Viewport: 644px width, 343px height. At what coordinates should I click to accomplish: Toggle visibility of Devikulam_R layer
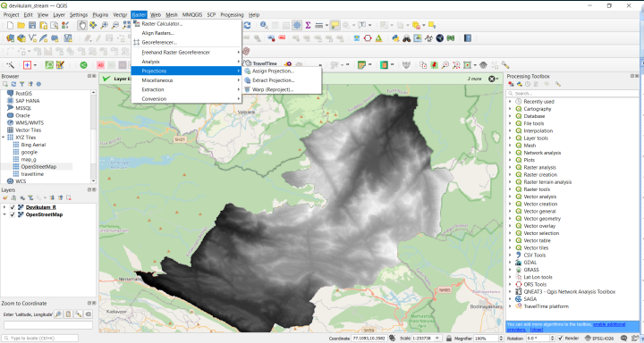13,207
